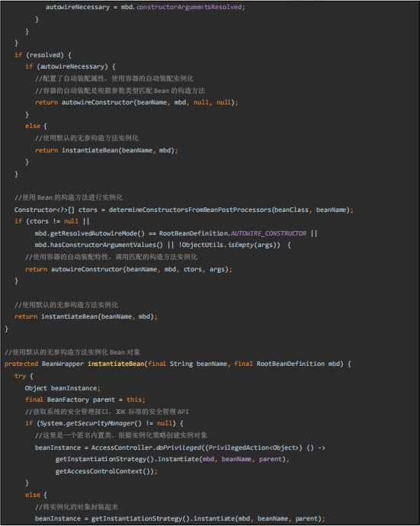
Task: Click 'return autowireConstructor(beanName, mbd, ctors, args);' line
Action: tap(129, 269)
